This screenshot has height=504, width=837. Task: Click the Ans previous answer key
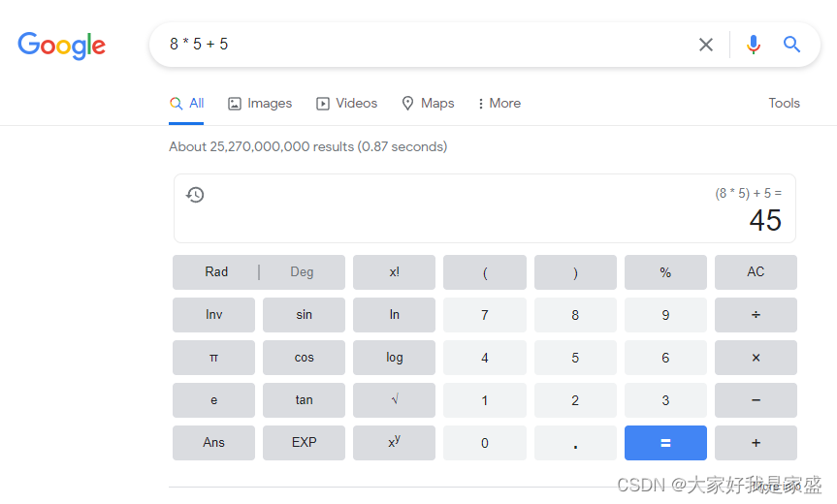[213, 443]
